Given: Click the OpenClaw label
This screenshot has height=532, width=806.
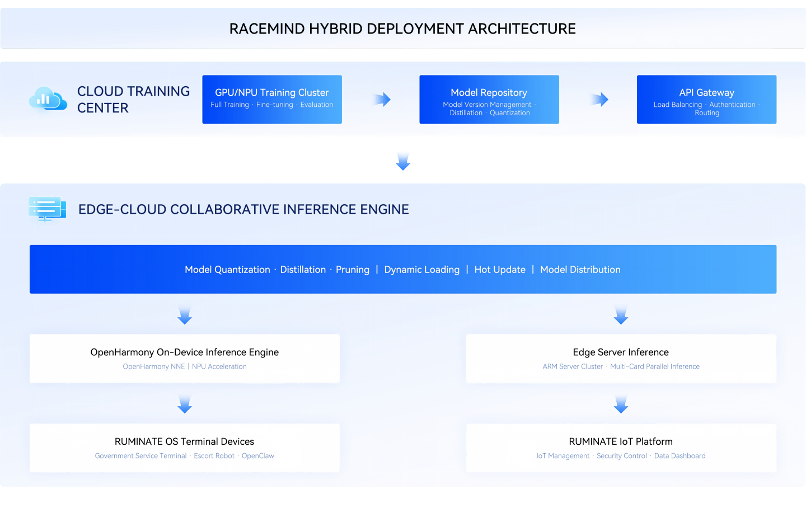Looking at the screenshot, I should click(258, 456).
